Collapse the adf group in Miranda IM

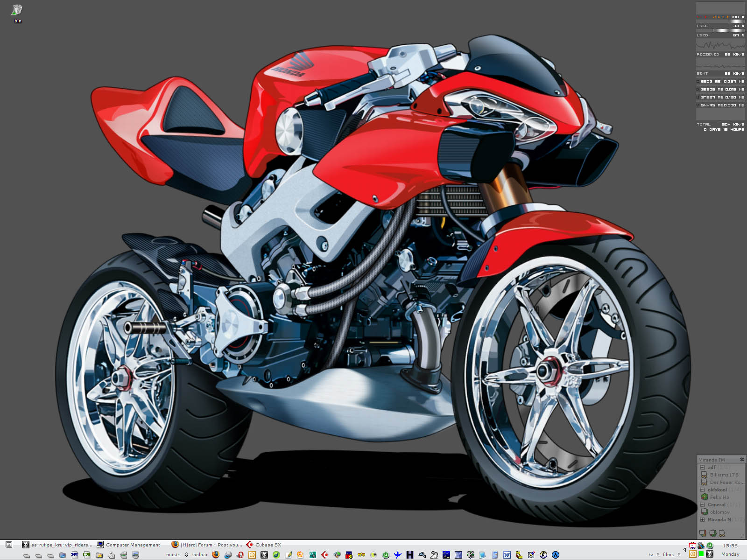[702, 467]
